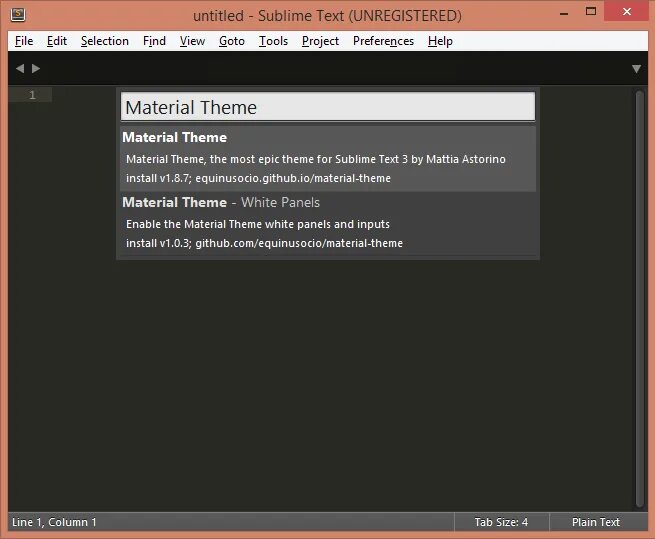The width and height of the screenshot is (655, 539).
Task: Close the Sublime Text window
Action: [627, 12]
